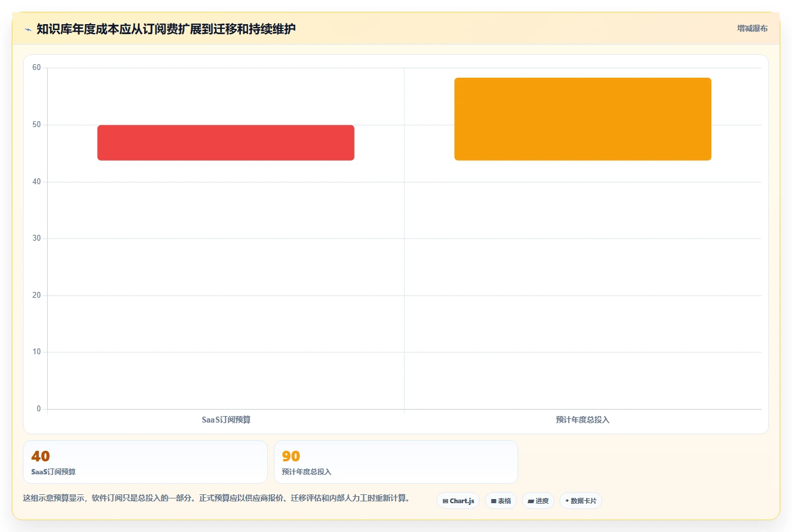Click the y-axis value 0

[x=39, y=409]
